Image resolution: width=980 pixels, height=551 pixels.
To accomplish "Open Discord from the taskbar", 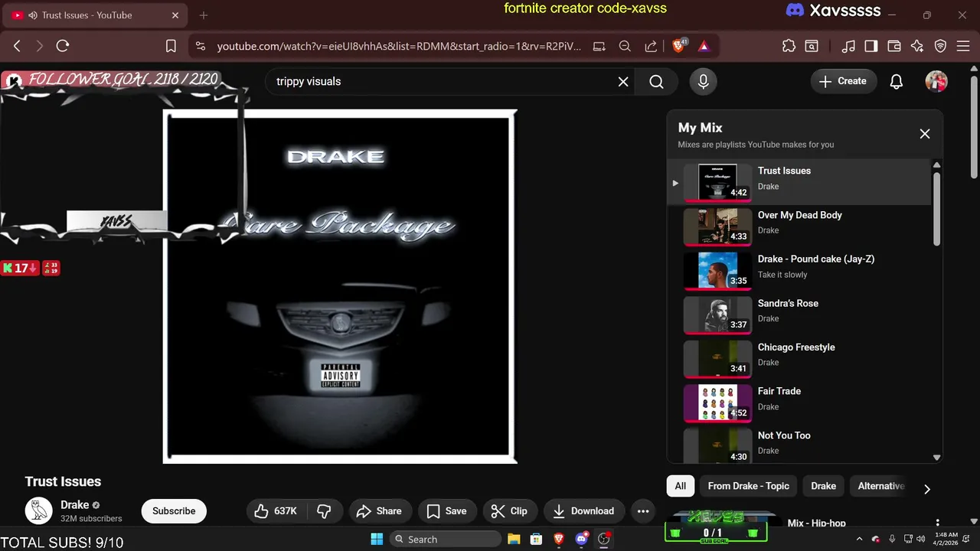I will click(x=581, y=539).
